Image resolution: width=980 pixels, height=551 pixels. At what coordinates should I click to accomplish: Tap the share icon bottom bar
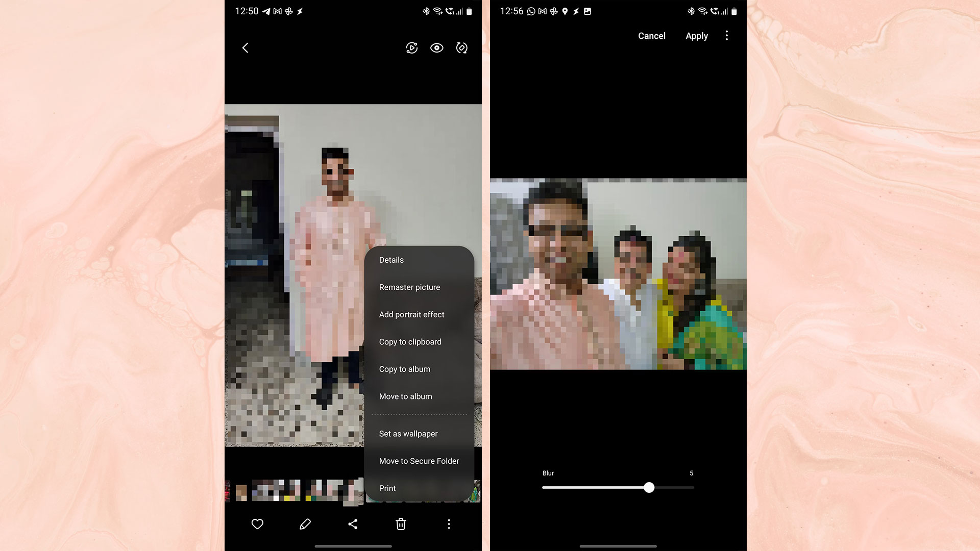pos(353,524)
